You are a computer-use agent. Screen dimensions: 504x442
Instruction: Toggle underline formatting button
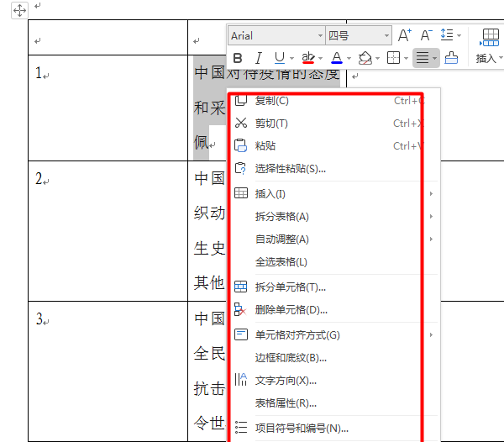click(x=279, y=58)
